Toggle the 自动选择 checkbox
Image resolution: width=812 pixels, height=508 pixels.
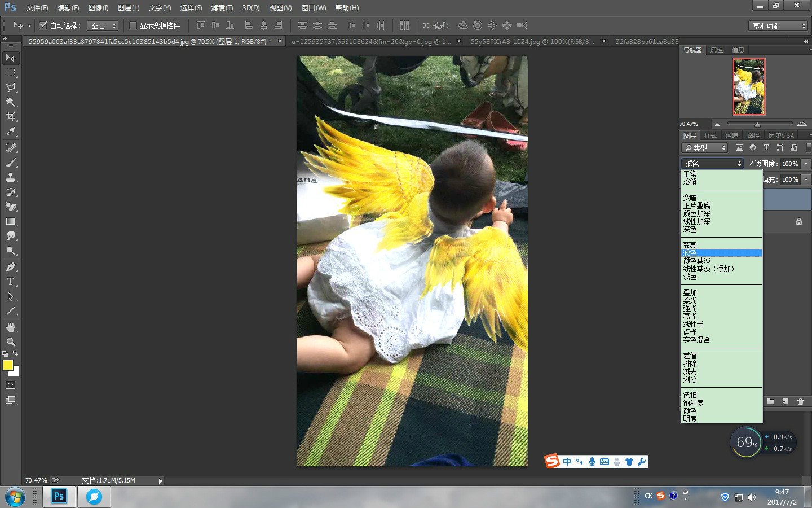point(43,25)
